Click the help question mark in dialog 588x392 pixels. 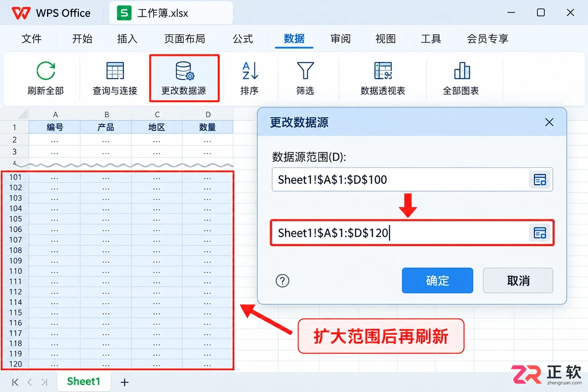coord(283,281)
